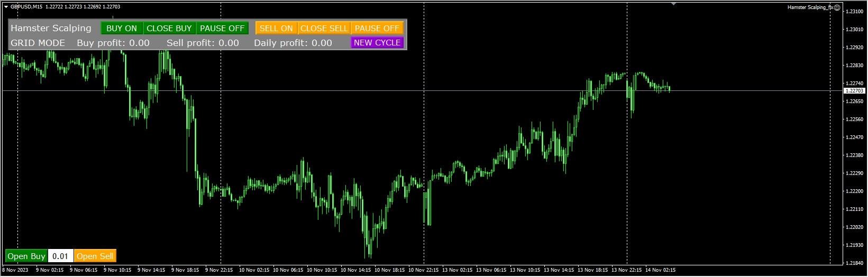The width and height of the screenshot is (868, 277).
Task: Click the GRID MODE label
Action: point(38,43)
